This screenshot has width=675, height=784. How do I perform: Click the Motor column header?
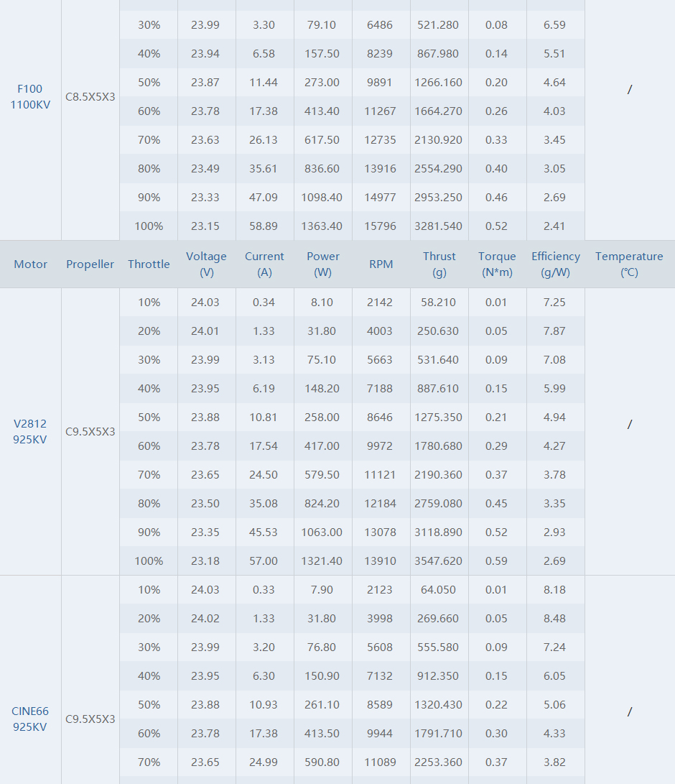(30, 264)
